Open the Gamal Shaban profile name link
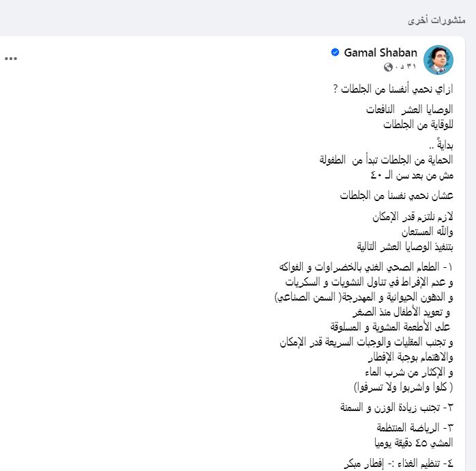This screenshot has width=476, height=471. 381,52
